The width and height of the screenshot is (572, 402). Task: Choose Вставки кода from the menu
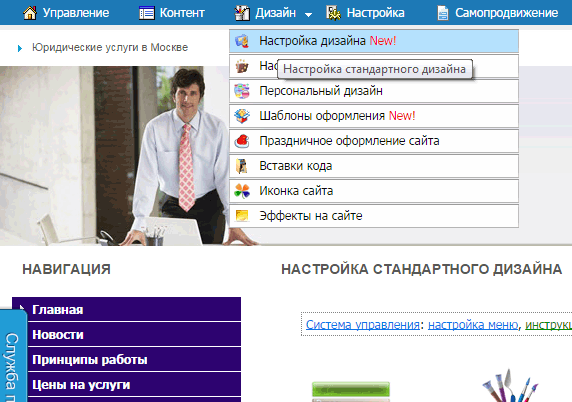pos(374,166)
